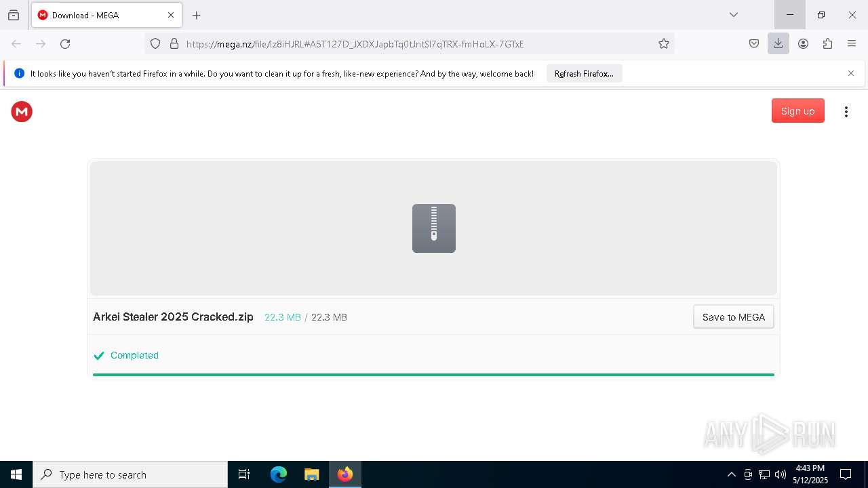Image resolution: width=868 pixels, height=488 pixels.
Task: Open Firefox account profile icon
Action: tap(803, 43)
